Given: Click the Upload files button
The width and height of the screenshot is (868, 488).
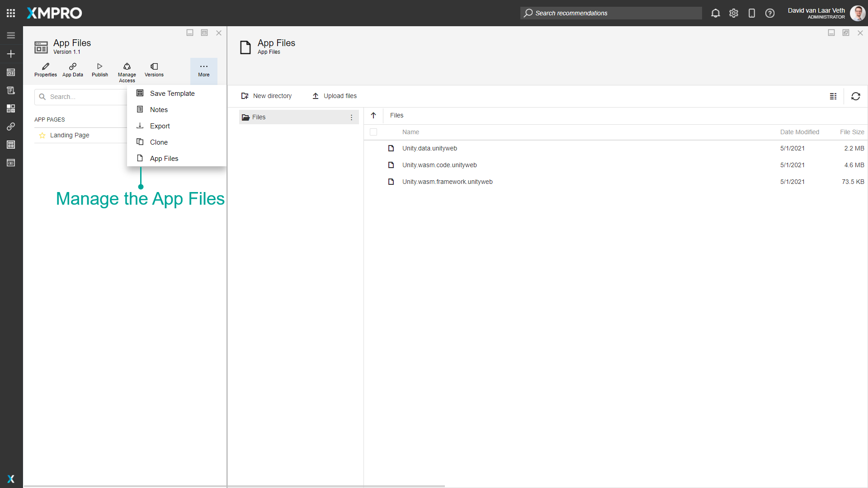Looking at the screenshot, I should point(334,96).
